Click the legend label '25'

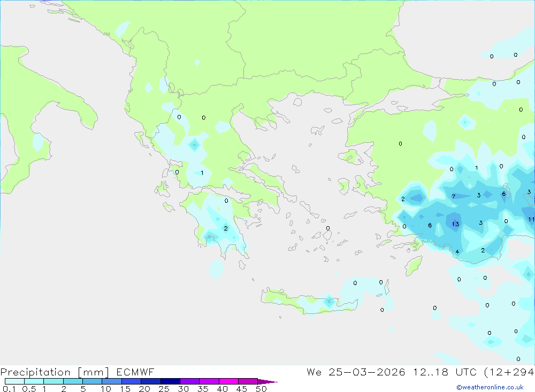click(164, 389)
